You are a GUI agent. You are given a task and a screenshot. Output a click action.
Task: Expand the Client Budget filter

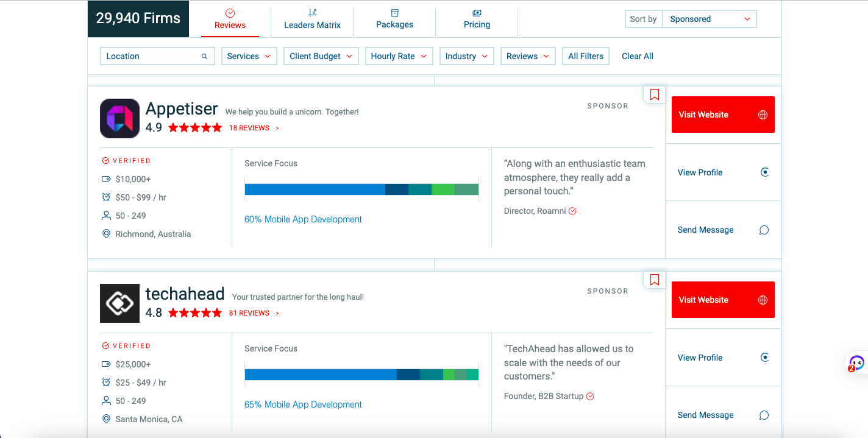coord(321,55)
